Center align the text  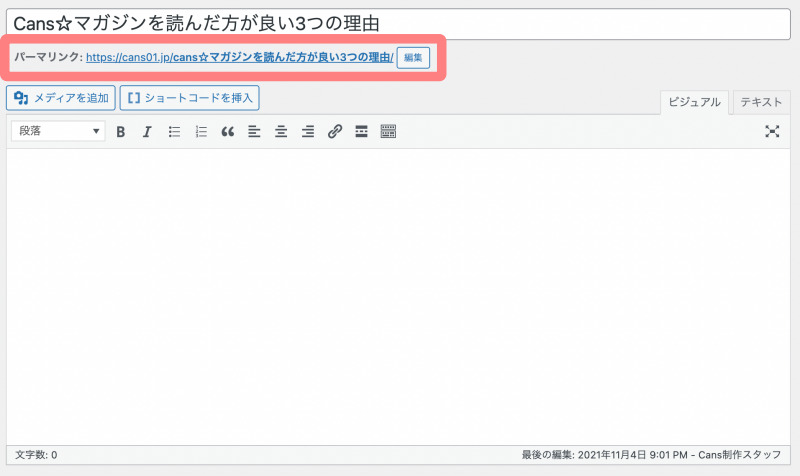tap(281, 131)
